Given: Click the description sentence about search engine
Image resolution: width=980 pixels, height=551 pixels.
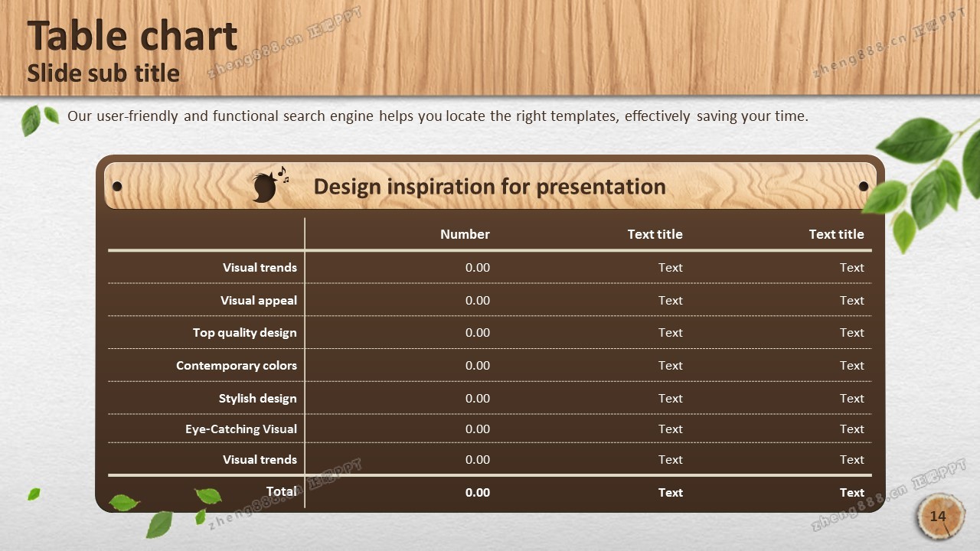Looking at the screenshot, I should (437, 116).
